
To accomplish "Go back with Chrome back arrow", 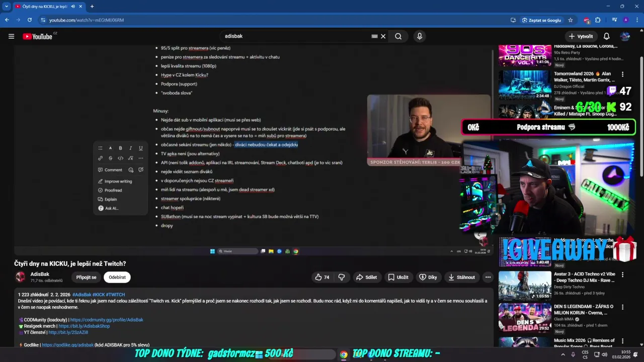I will pos(7,20).
